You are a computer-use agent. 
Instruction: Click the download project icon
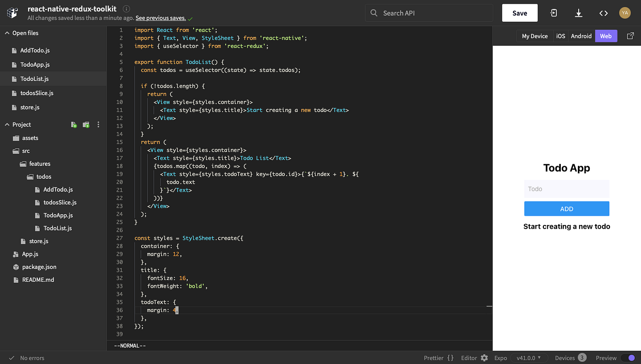pyautogui.click(x=578, y=13)
